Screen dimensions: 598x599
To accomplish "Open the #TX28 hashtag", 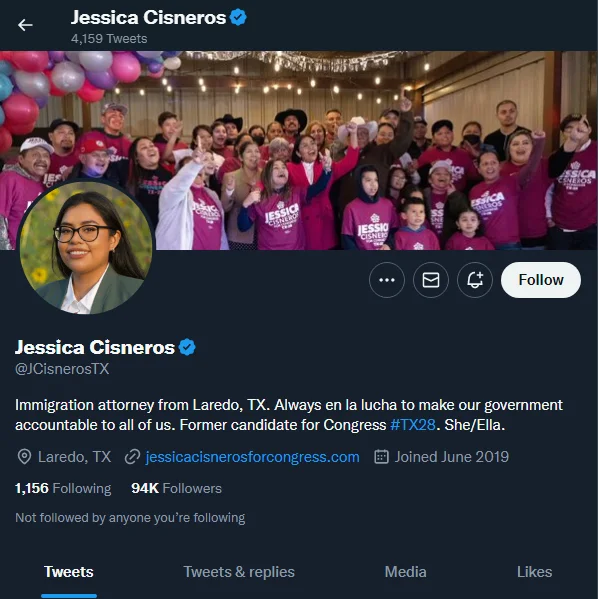I will (x=413, y=425).
